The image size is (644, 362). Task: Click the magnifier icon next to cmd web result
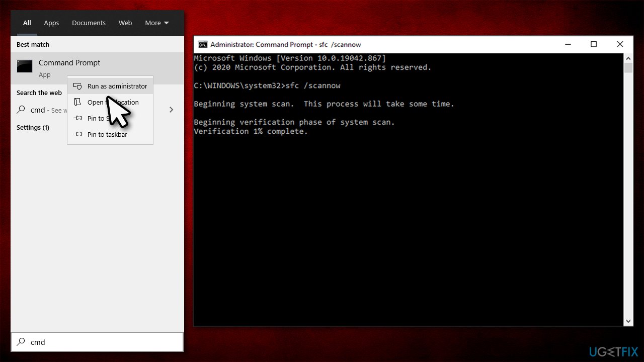point(21,110)
